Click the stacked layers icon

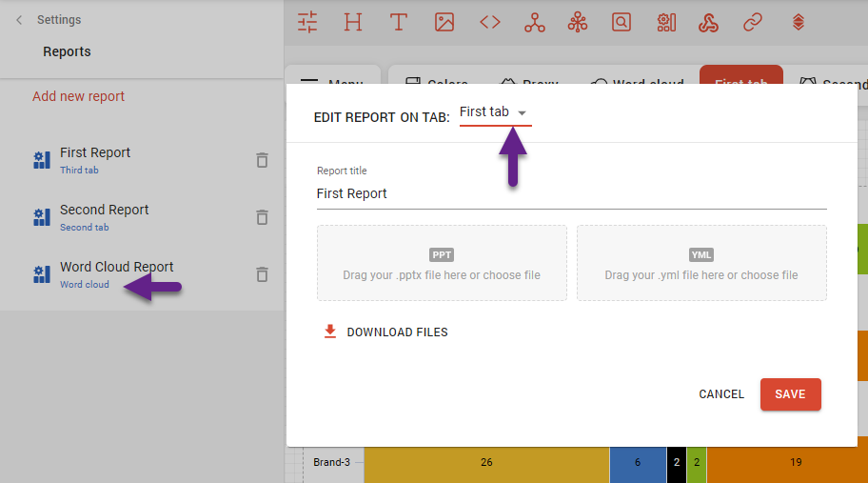(x=799, y=22)
